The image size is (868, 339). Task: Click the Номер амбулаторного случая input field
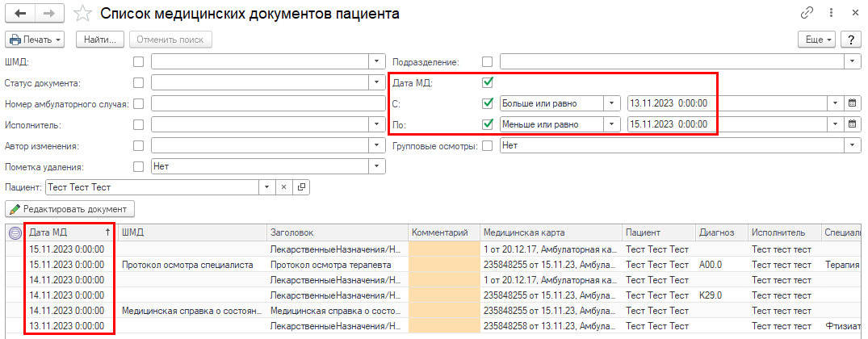[267, 103]
